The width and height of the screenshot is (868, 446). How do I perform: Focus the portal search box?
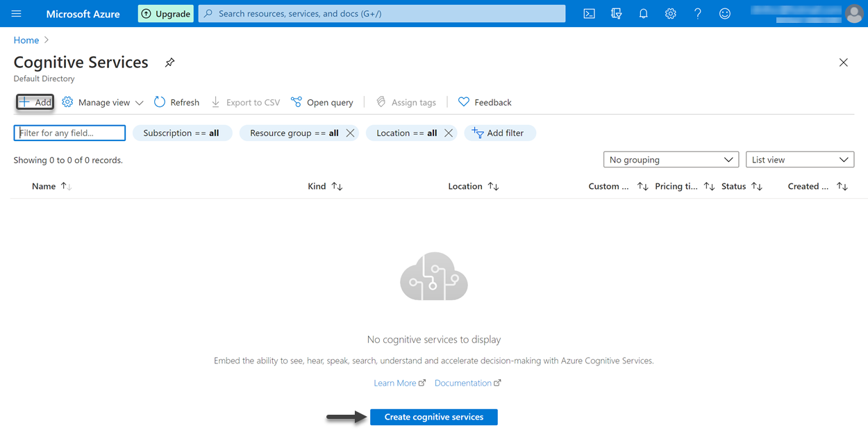(382, 14)
